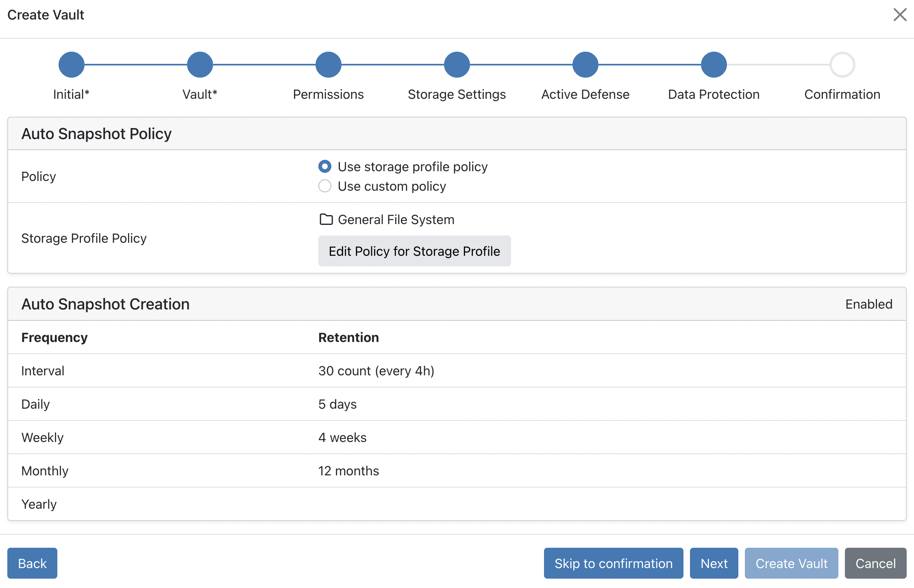Select Use storage profile policy radio
Image resolution: width=914 pixels, height=588 pixels.
[x=324, y=166]
